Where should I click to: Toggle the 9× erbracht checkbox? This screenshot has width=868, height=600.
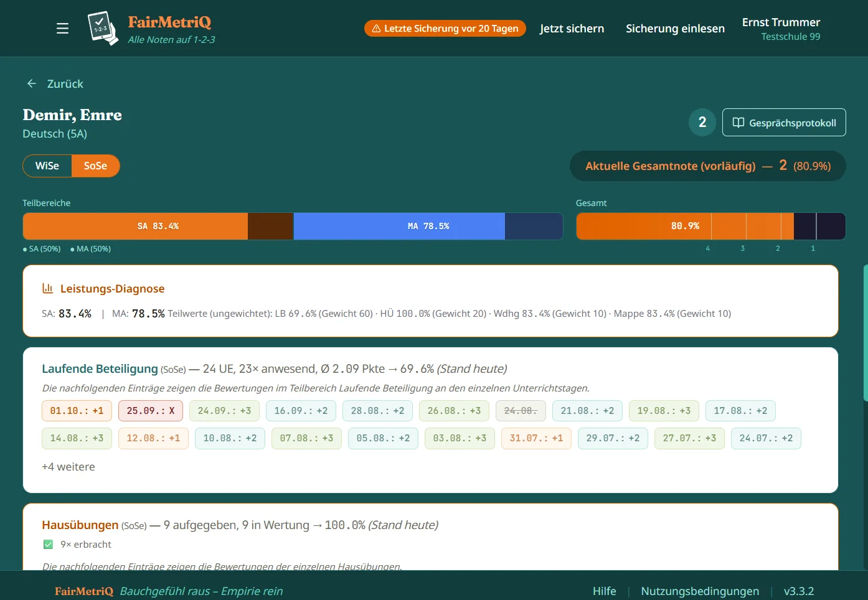[x=48, y=545]
